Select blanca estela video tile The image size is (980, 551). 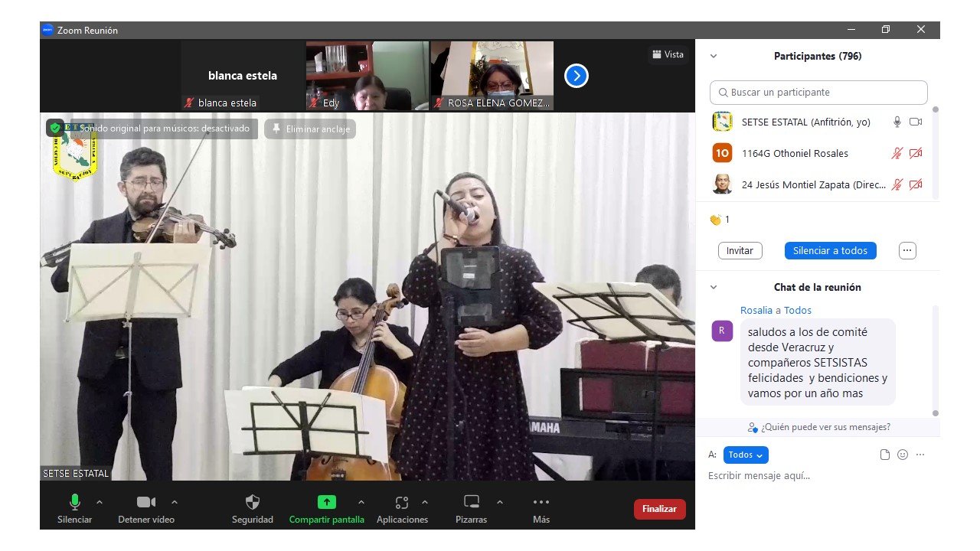(243, 76)
